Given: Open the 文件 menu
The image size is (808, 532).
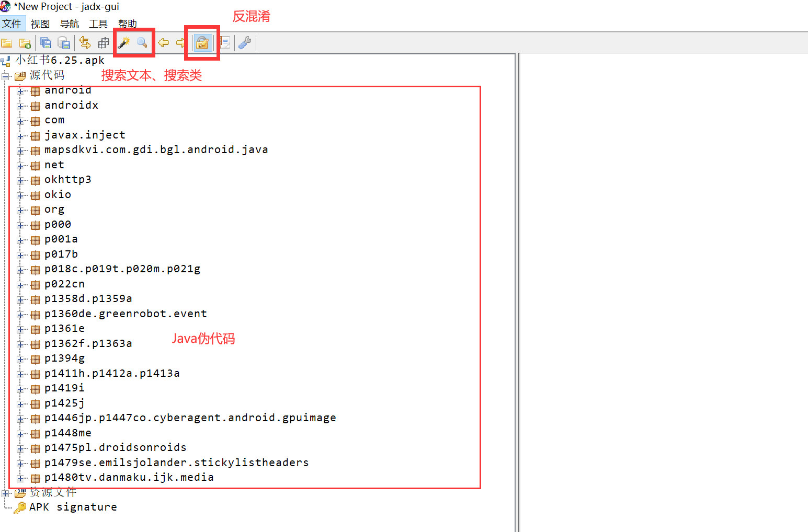Looking at the screenshot, I should point(12,24).
